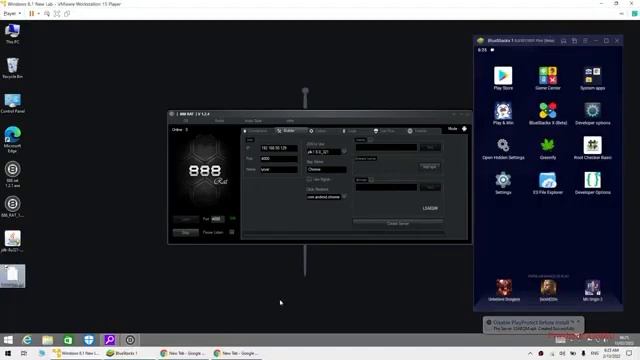Toggle checkbox next to Binder label
Screen dimensions: 640x360
click(x=371, y=180)
